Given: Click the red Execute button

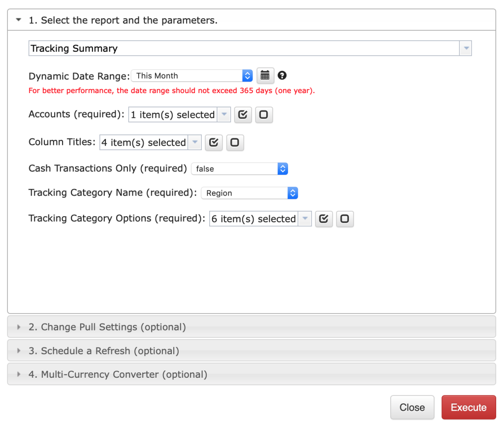Looking at the screenshot, I should [x=469, y=407].
